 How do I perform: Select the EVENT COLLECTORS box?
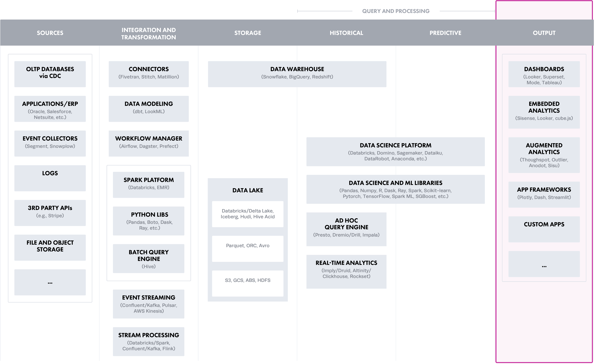coord(50,144)
